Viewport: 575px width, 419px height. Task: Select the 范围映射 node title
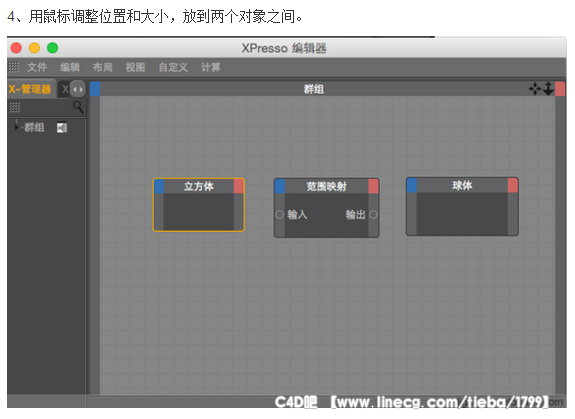326,186
